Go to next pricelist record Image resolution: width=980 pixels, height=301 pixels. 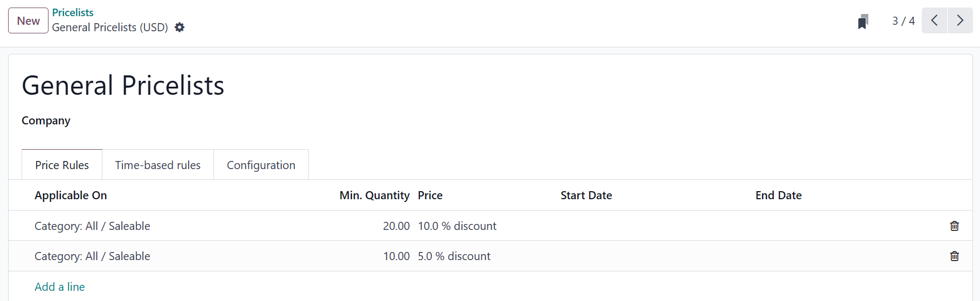(960, 21)
